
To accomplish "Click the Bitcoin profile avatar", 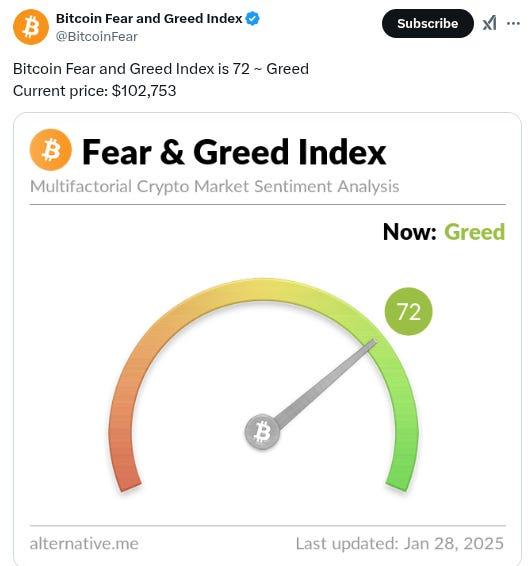I will tap(31, 27).
